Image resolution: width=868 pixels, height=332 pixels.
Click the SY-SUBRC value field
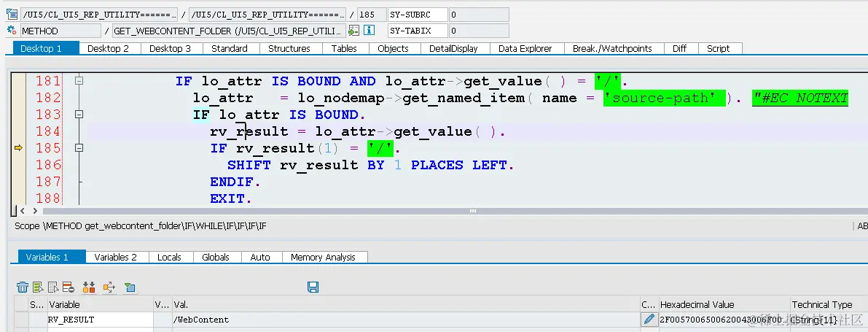click(479, 15)
